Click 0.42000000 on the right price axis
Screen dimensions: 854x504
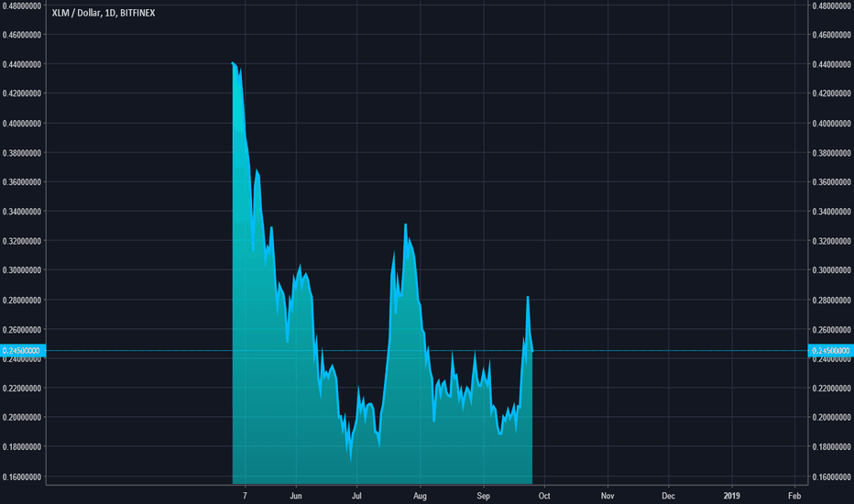click(831, 93)
